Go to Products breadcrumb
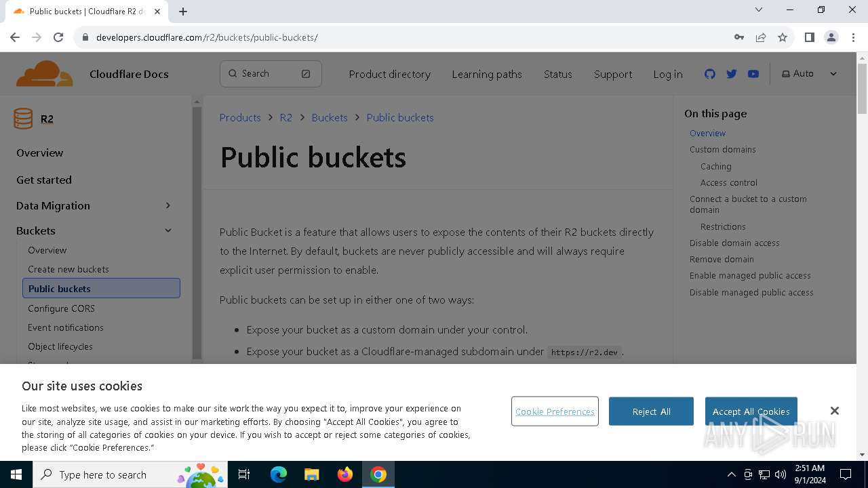The image size is (868, 488). click(240, 118)
